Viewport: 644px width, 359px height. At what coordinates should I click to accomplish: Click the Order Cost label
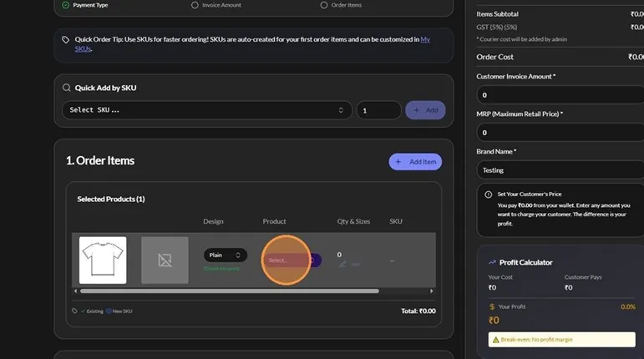point(495,57)
